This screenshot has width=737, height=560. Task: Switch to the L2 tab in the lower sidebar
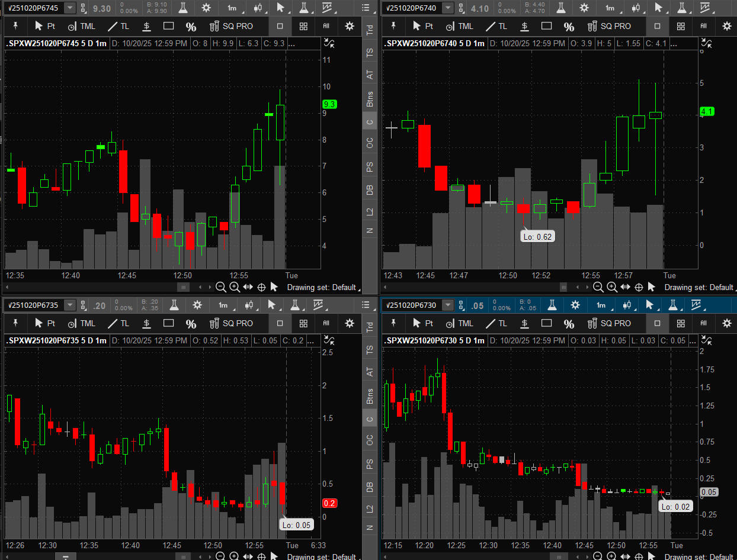370,508
